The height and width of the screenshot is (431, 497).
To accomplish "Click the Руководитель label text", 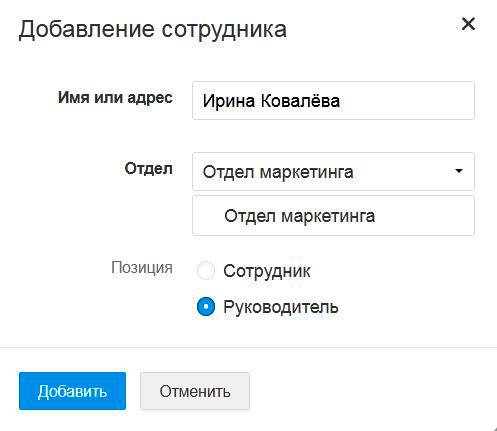I will pos(281,307).
